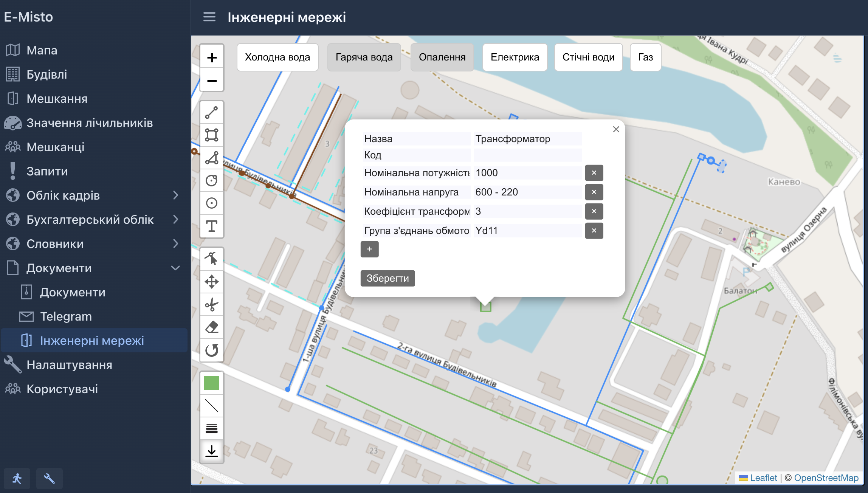868x493 pixels.
Task: Click the rotate tool icon
Action: coord(211,350)
